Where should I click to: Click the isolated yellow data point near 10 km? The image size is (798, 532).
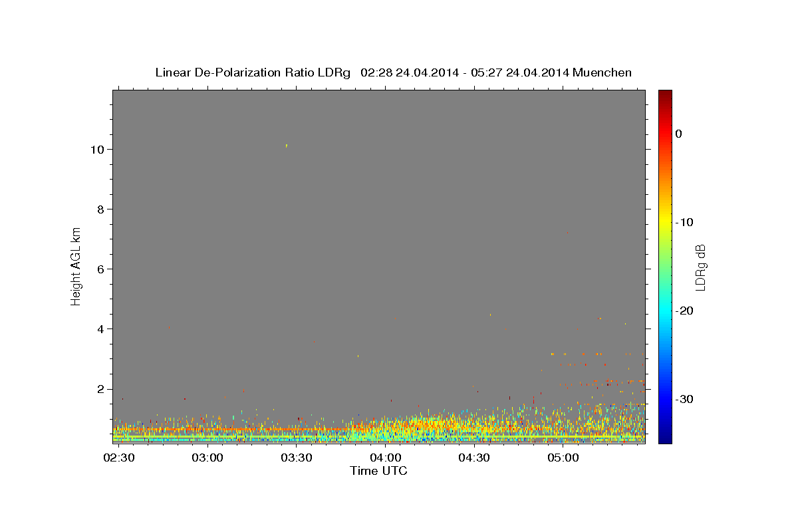pyautogui.click(x=287, y=145)
